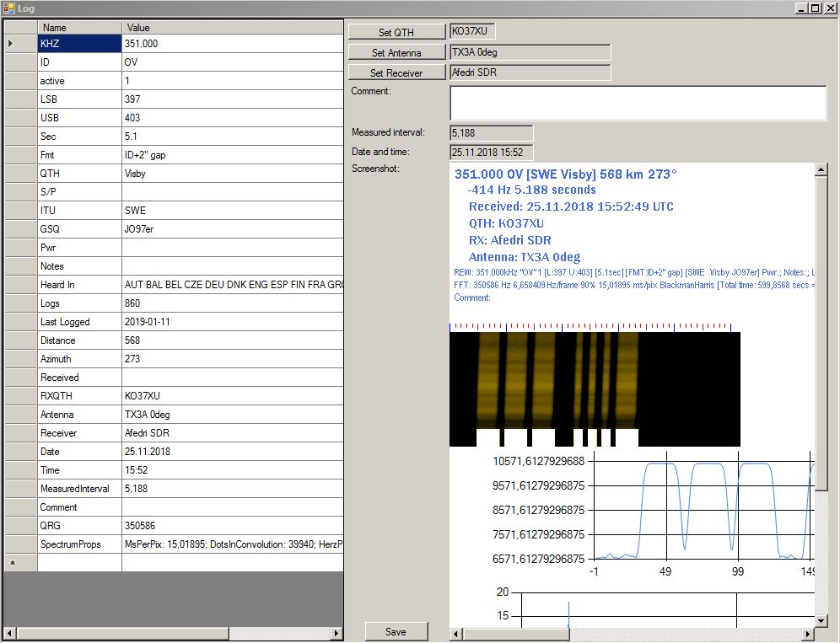Click the screenshot panel vertical scrollbar thumb
Screen dimensions: 840x643
pos(821,333)
